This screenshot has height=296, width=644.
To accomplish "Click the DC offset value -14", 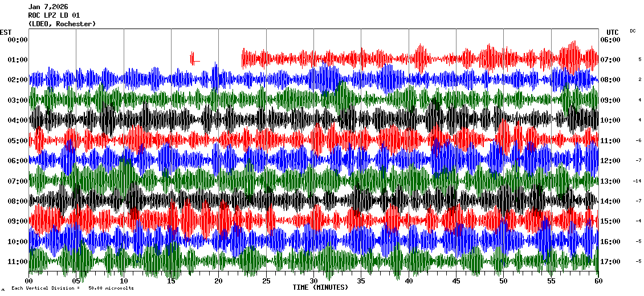I will point(638,181).
